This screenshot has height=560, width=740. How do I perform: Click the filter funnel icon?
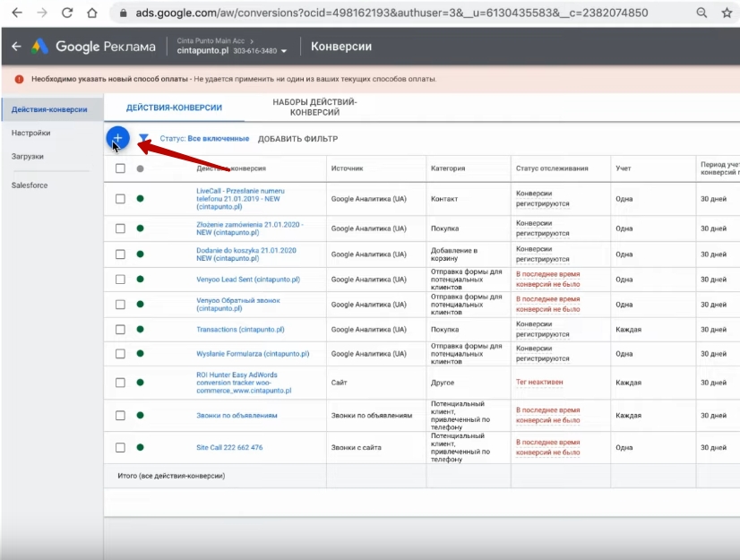click(x=143, y=138)
